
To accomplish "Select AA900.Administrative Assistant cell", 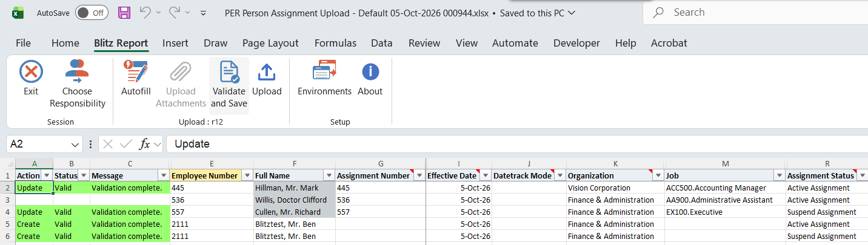I will (x=725, y=200).
